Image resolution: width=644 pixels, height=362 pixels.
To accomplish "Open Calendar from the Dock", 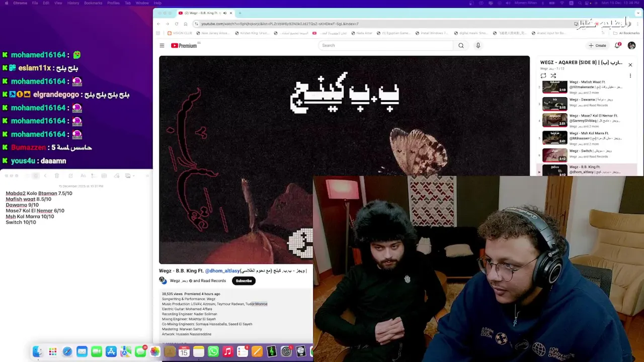I will click(x=184, y=351).
